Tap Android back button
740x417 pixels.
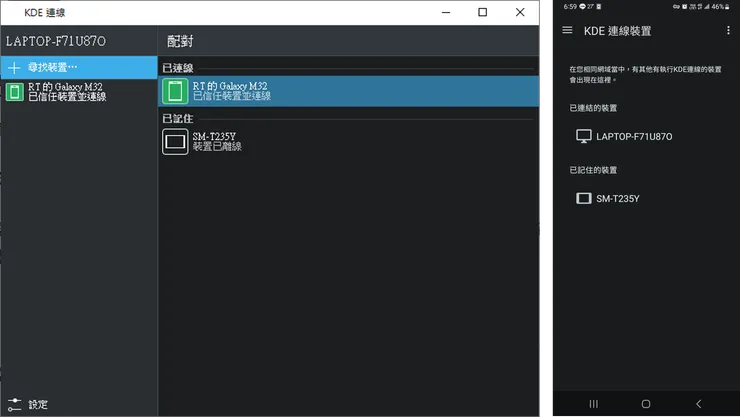(x=698, y=404)
